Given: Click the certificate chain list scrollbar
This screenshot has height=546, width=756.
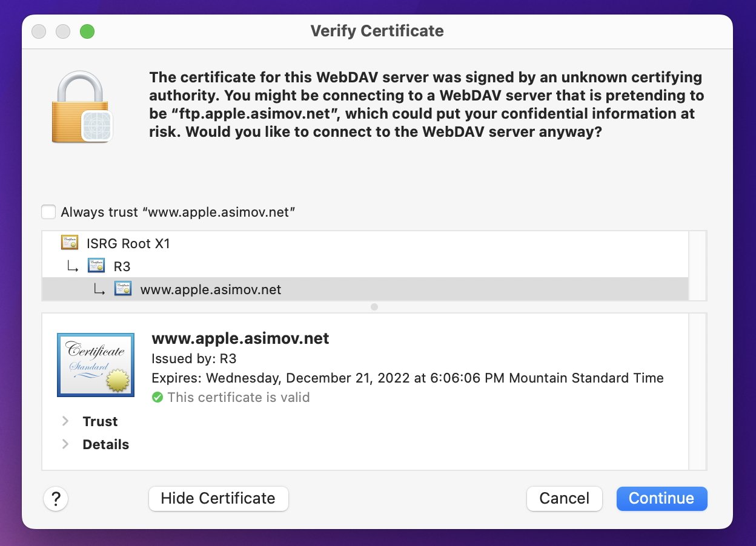Looking at the screenshot, I should 698,265.
